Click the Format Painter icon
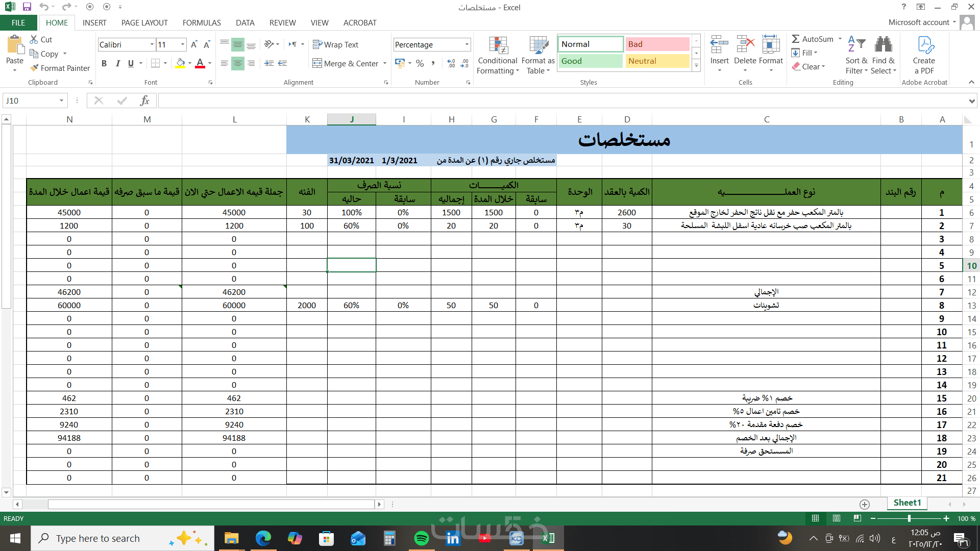 click(35, 68)
